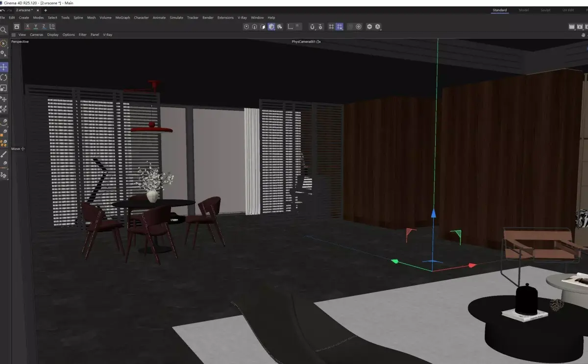588x364 pixels.
Task: Open the V-Ray menu in main menu bar
Action: (242, 18)
